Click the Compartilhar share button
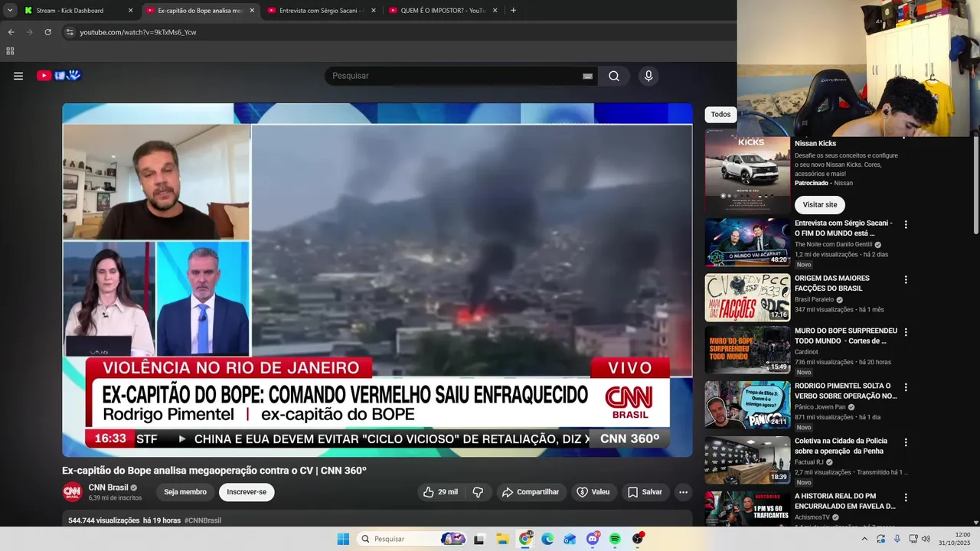Viewport: 980px width, 551px height. tap(531, 492)
